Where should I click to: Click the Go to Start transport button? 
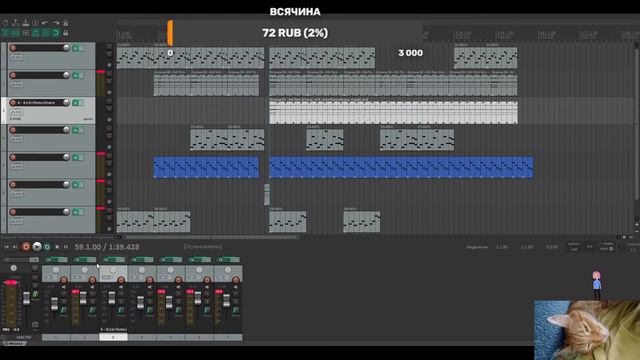tap(7, 247)
